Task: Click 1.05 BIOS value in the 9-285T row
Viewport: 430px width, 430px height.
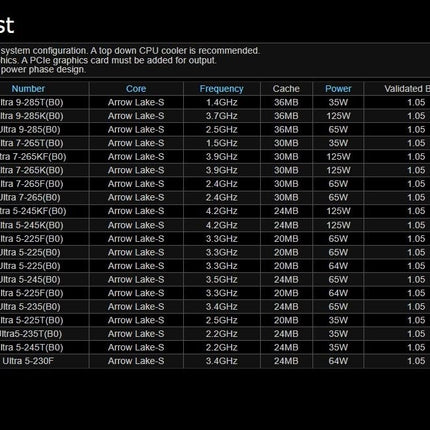Action: pos(416,102)
